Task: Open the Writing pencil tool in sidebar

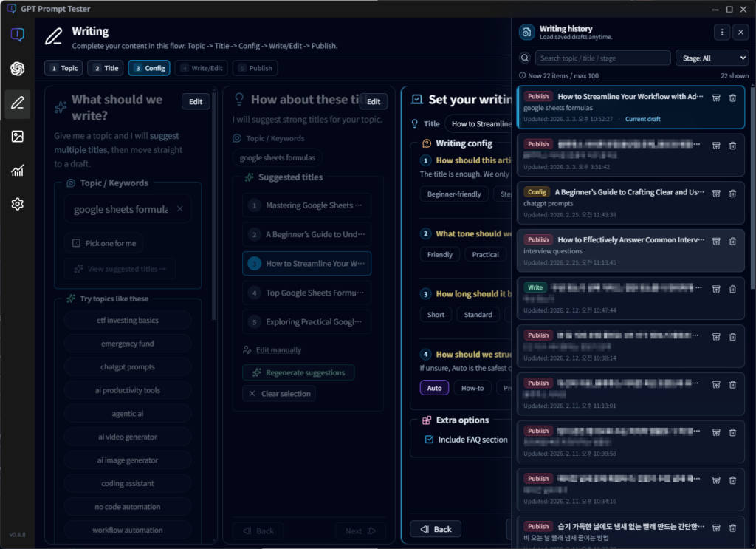Action: [17, 103]
